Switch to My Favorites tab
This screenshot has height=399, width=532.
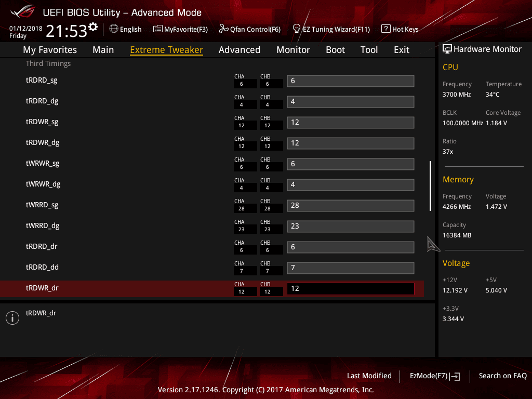click(50, 50)
